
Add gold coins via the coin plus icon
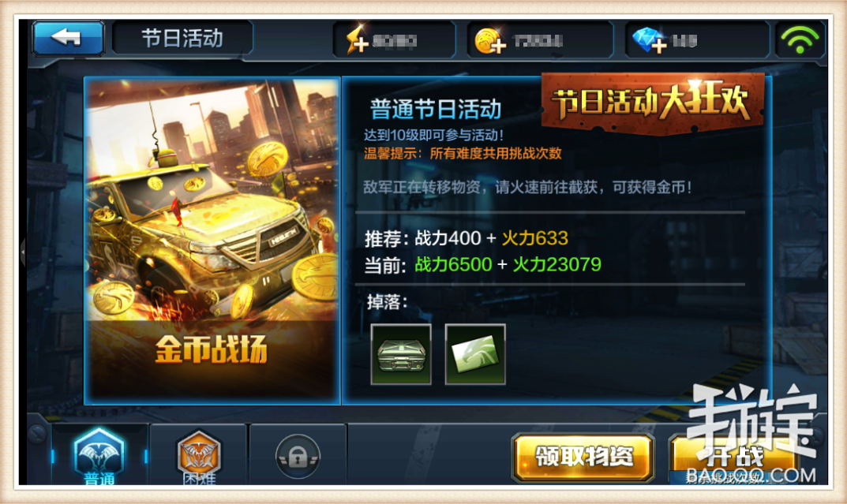coord(489,40)
